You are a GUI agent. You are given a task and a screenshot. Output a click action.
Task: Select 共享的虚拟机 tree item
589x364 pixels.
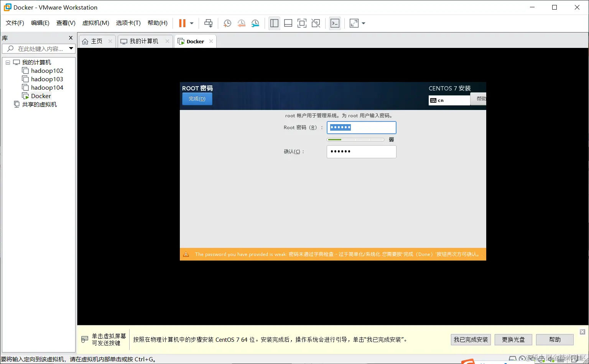[39, 104]
